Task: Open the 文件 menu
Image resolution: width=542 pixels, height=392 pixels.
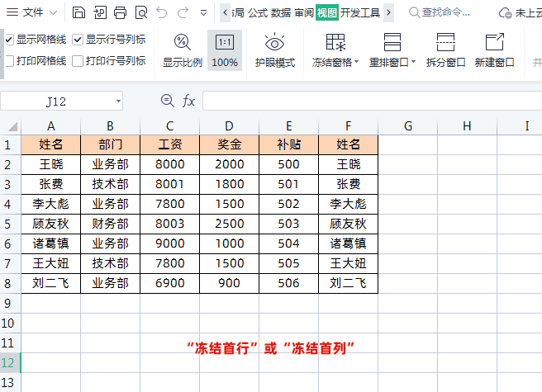Action: tap(31, 12)
